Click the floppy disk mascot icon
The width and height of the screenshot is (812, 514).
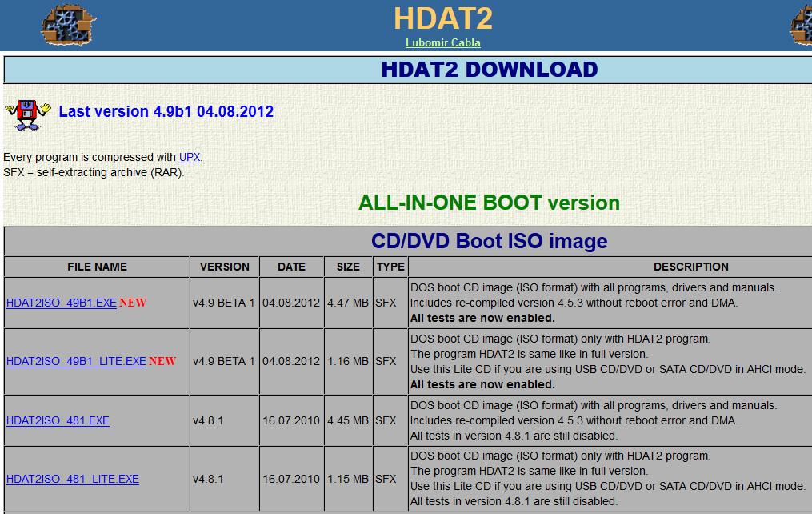(x=28, y=114)
